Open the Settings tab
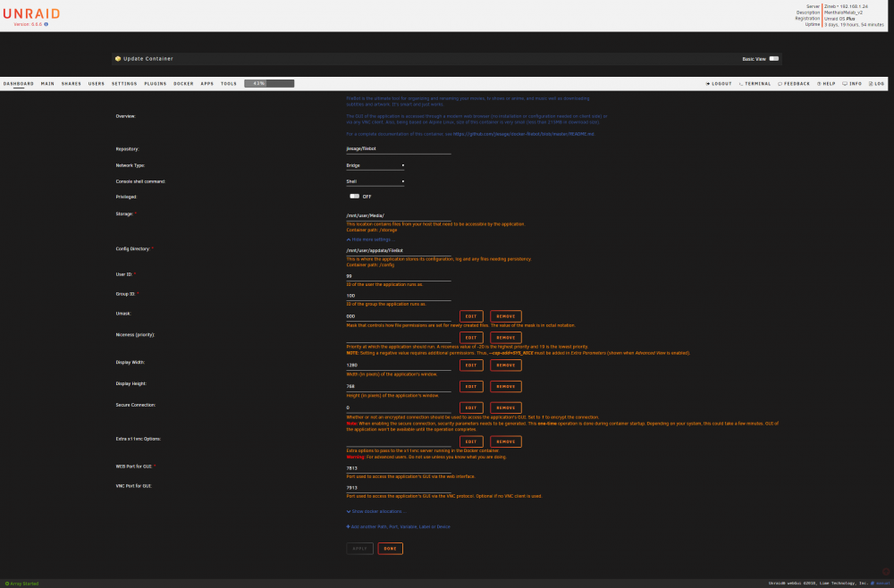This screenshot has width=894, height=588. [x=124, y=84]
